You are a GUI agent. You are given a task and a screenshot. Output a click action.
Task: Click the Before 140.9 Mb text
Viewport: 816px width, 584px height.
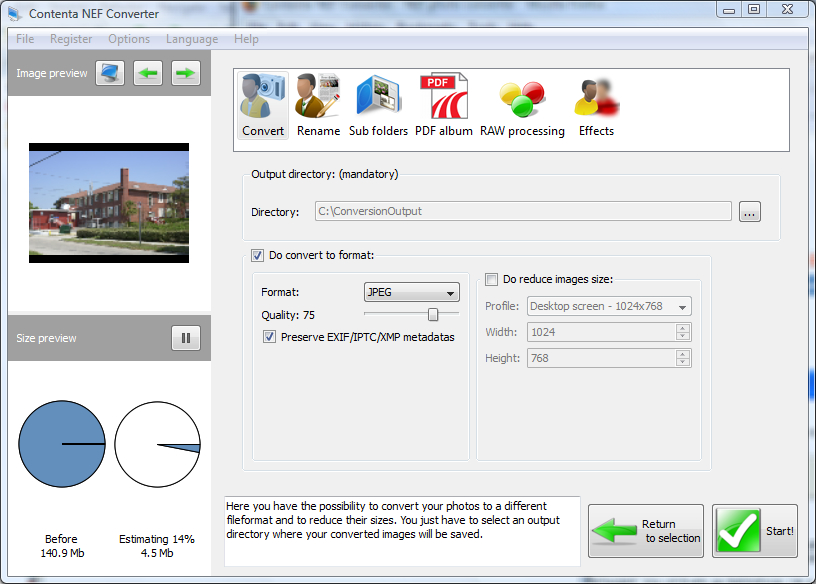coord(62,546)
